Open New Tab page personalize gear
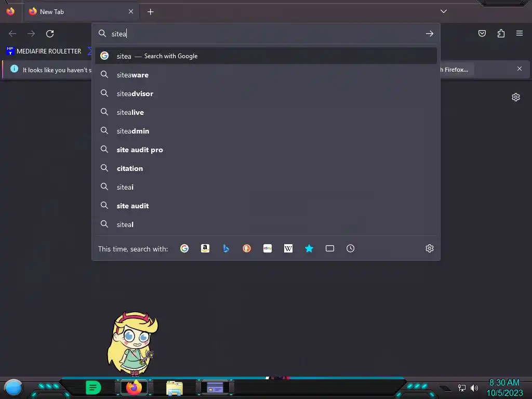Image resolution: width=532 pixels, height=399 pixels. point(516,97)
